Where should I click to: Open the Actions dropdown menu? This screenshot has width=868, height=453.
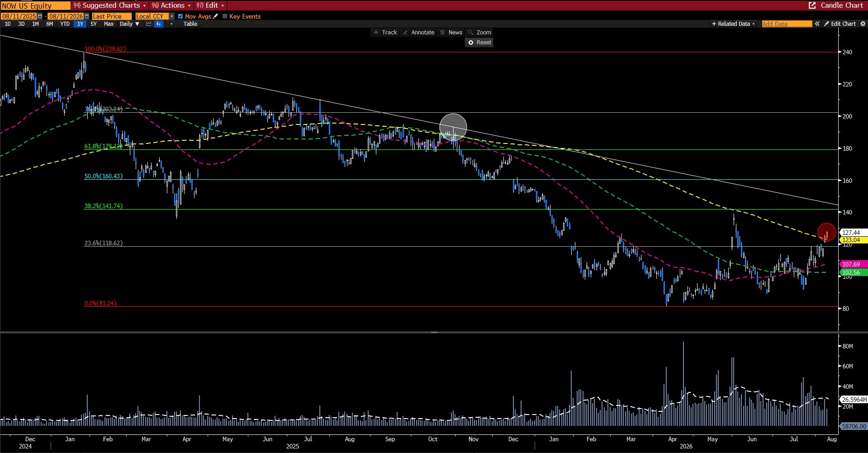click(x=171, y=5)
